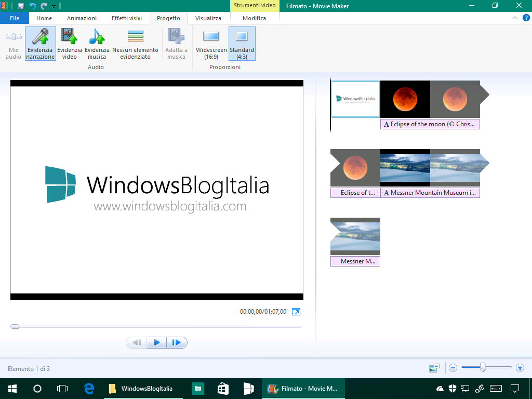Image resolution: width=532 pixels, height=399 pixels.
Task: Zoom in timeline with plus button
Action: pyautogui.click(x=520, y=368)
